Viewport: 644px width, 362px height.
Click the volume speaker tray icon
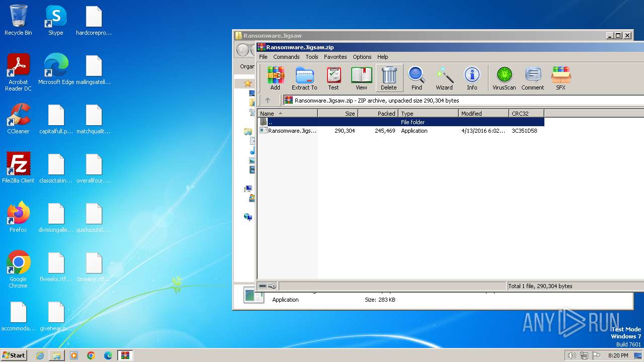click(x=572, y=355)
